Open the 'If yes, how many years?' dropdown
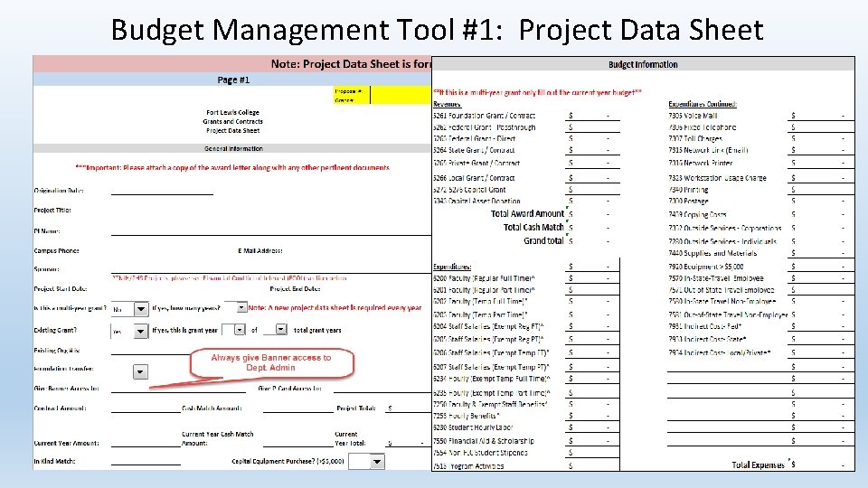The image size is (868, 488). pos(241,307)
